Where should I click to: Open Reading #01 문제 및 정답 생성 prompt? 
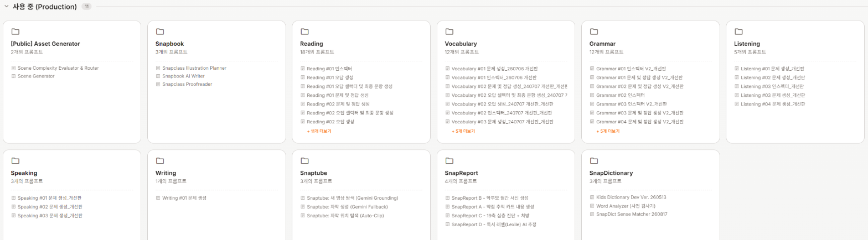338,95
